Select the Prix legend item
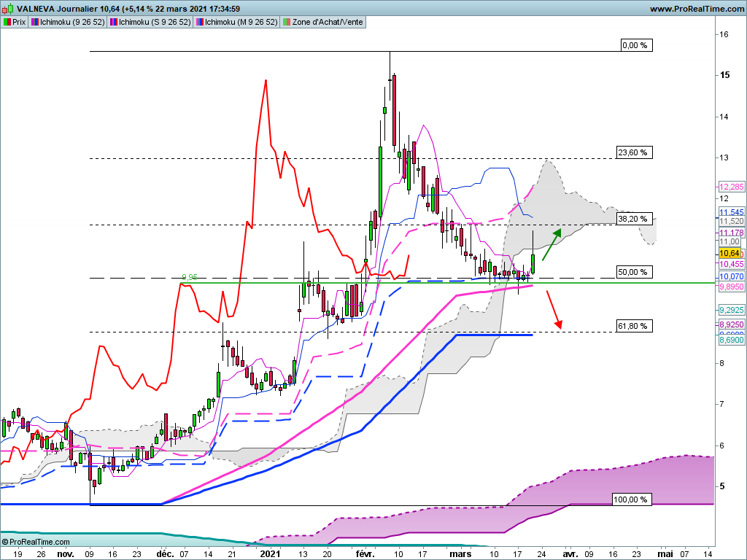The image size is (747, 560). point(15,22)
